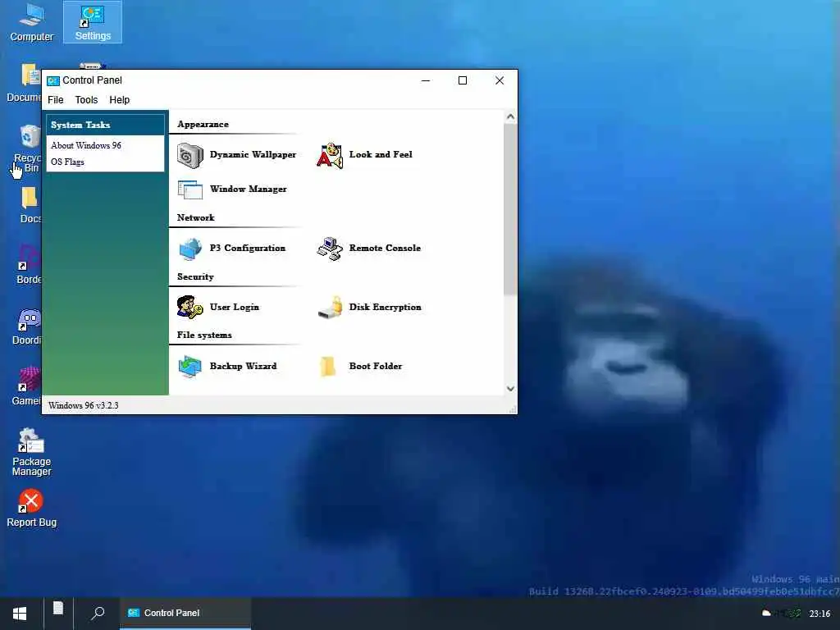Click the cloud icon in system tray

tap(767, 614)
